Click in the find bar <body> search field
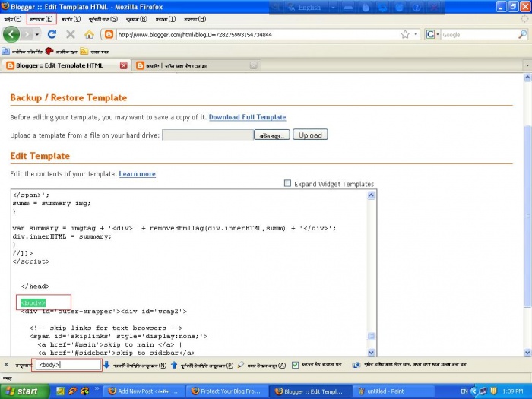The height and width of the screenshot is (399, 532). point(68,365)
